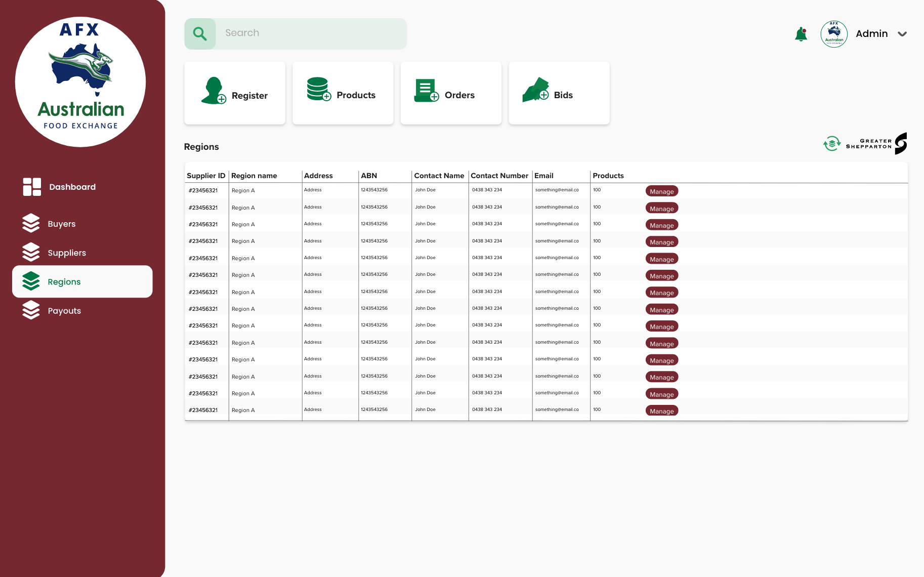Open the notification bell icon
The height and width of the screenshot is (577, 924).
801,34
